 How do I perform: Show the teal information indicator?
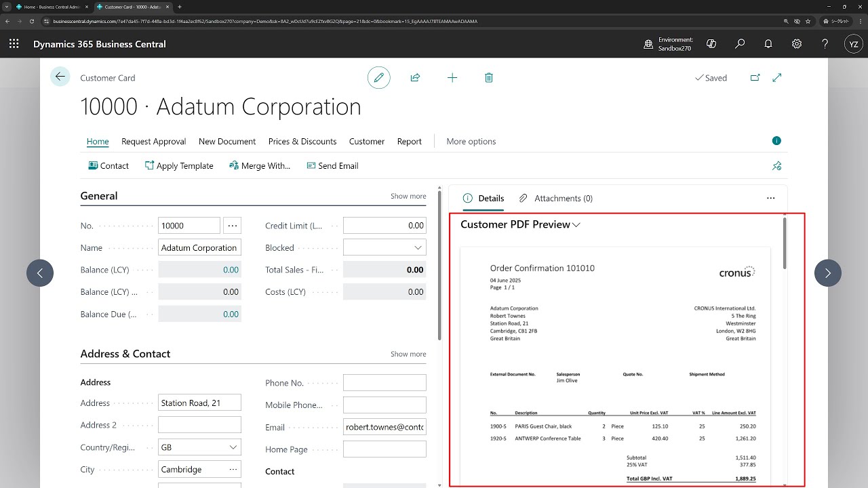tap(776, 141)
